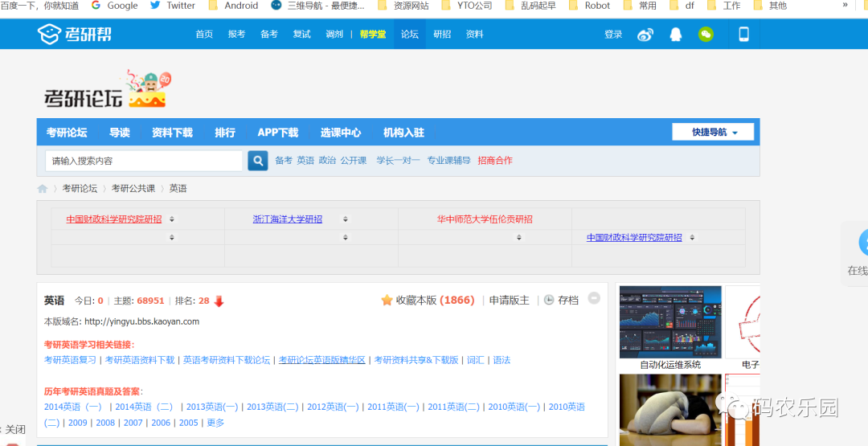
Task: Click 登录 to log in
Action: tap(613, 35)
